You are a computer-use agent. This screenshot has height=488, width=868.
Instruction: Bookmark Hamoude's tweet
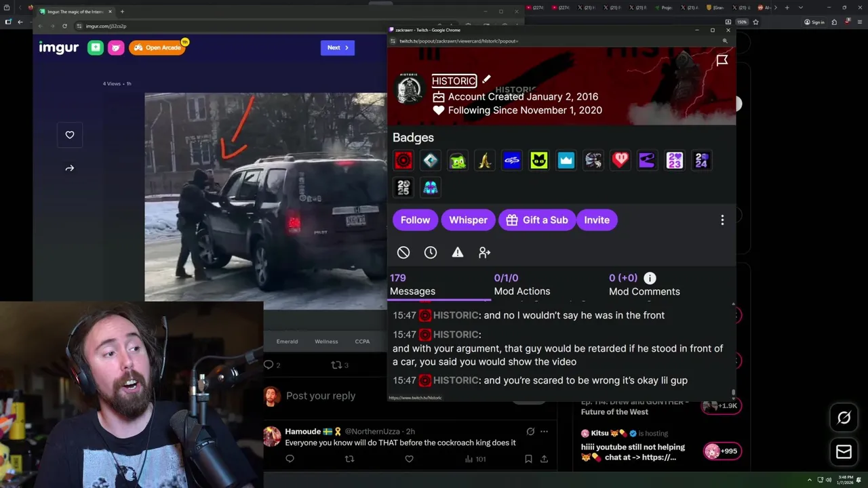[528, 459]
